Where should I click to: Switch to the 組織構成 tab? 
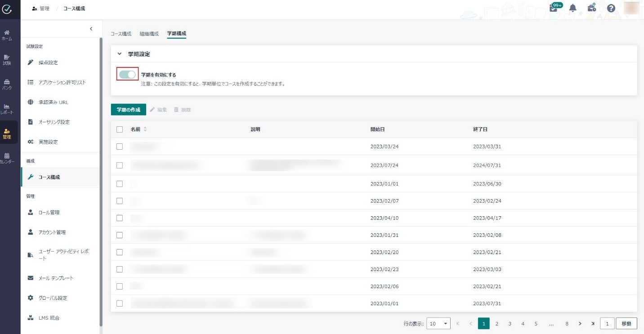[x=149, y=34]
